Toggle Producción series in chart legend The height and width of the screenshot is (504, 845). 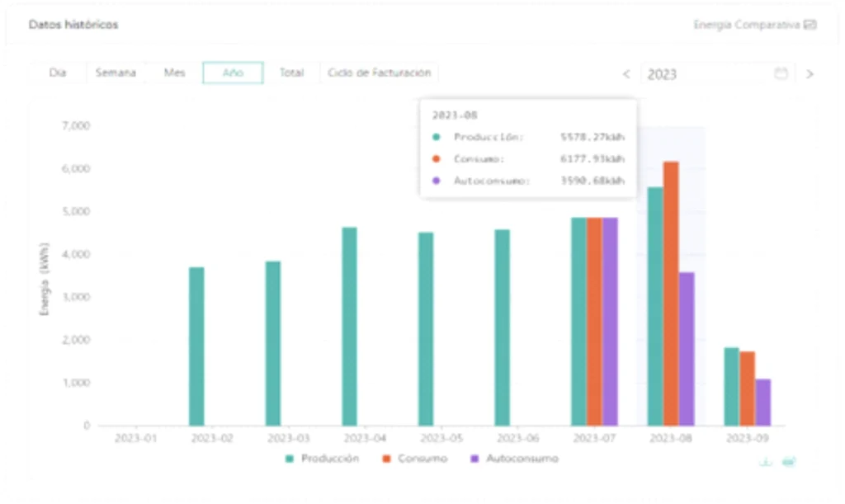(x=322, y=459)
